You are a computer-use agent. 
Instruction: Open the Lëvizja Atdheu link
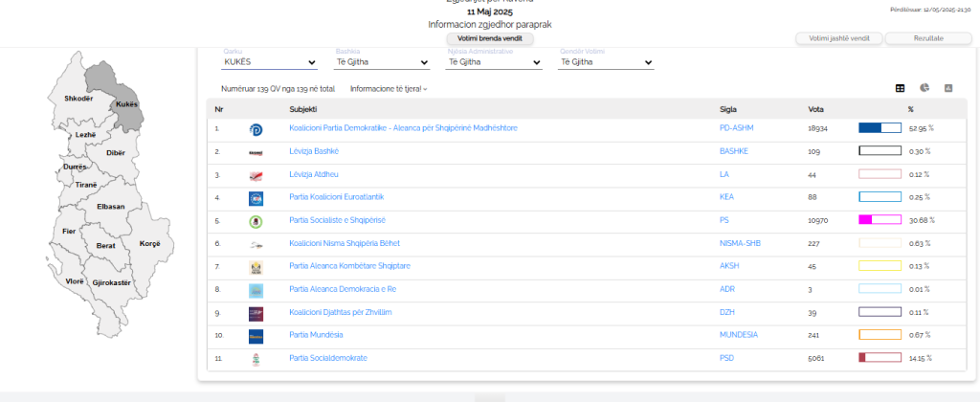pyautogui.click(x=314, y=174)
